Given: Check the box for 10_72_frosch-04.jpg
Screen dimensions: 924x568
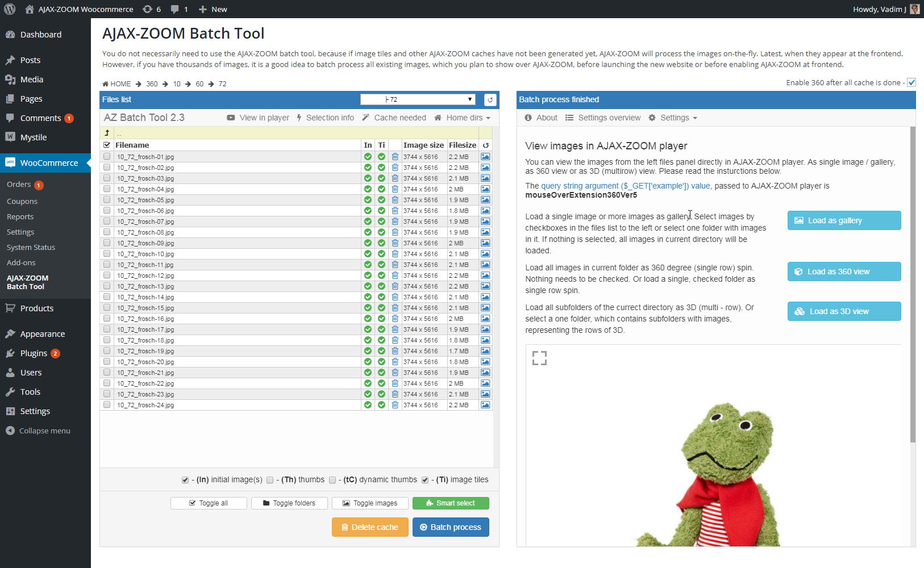Looking at the screenshot, I should click(x=107, y=189).
